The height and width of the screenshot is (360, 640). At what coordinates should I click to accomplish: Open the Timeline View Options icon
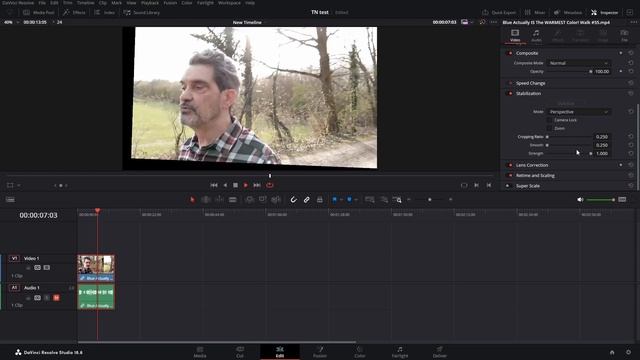pyautogui.click(x=10, y=200)
